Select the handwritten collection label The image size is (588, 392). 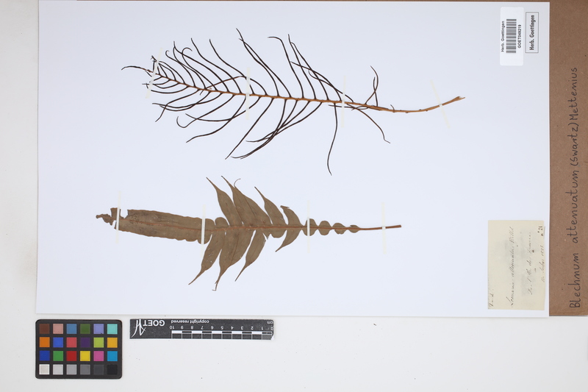tap(516, 263)
